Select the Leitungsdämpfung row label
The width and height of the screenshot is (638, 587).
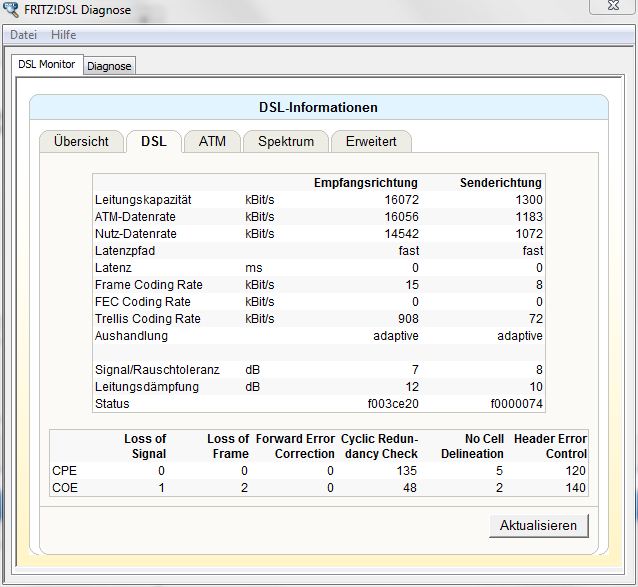pyautogui.click(x=147, y=387)
